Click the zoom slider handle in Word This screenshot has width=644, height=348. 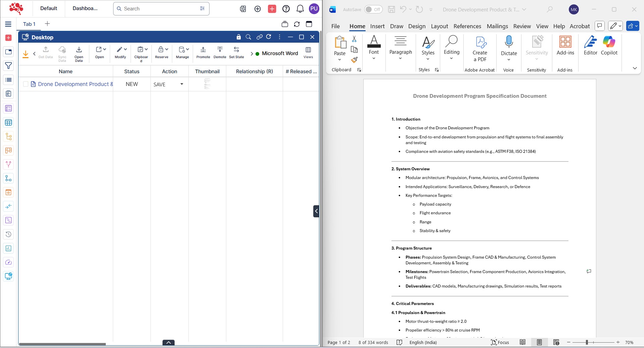click(x=587, y=342)
